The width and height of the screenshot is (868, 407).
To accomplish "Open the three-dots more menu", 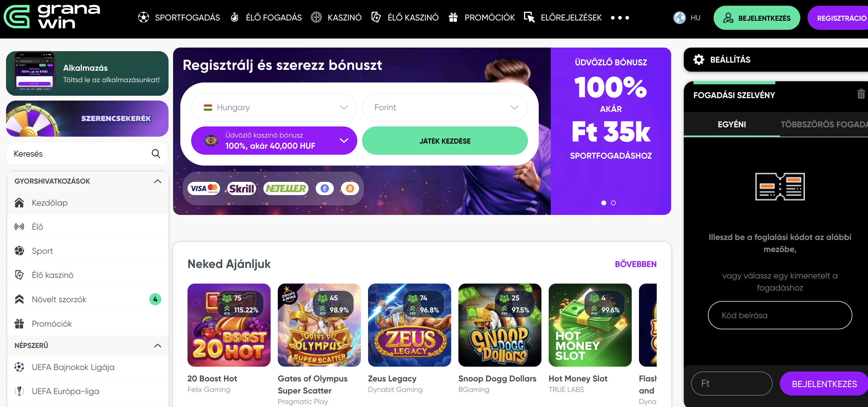I will 620,18.
